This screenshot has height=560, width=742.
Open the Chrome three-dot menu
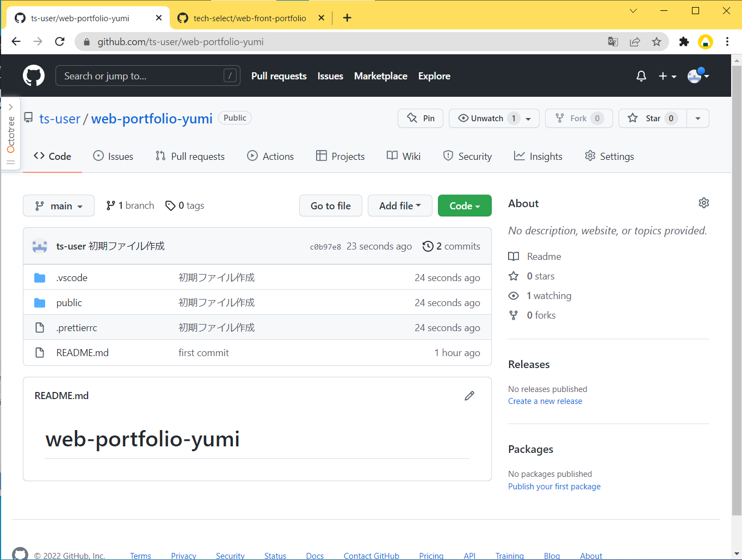(727, 42)
